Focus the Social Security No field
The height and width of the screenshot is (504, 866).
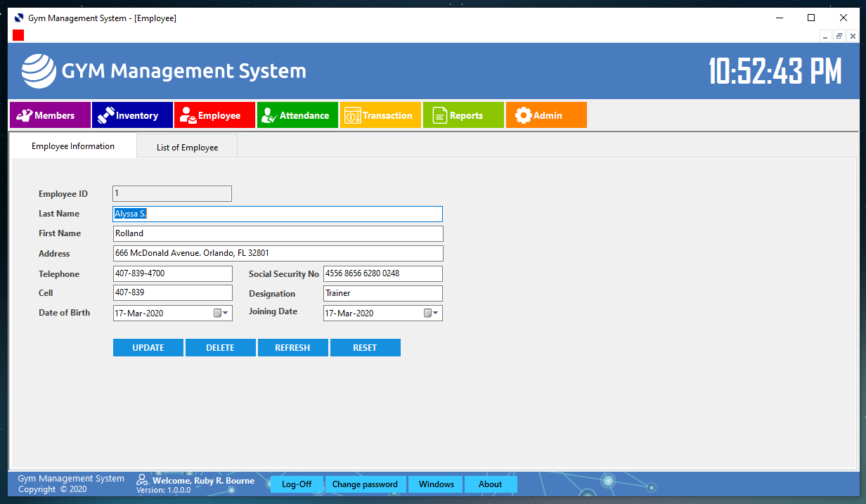coord(383,273)
